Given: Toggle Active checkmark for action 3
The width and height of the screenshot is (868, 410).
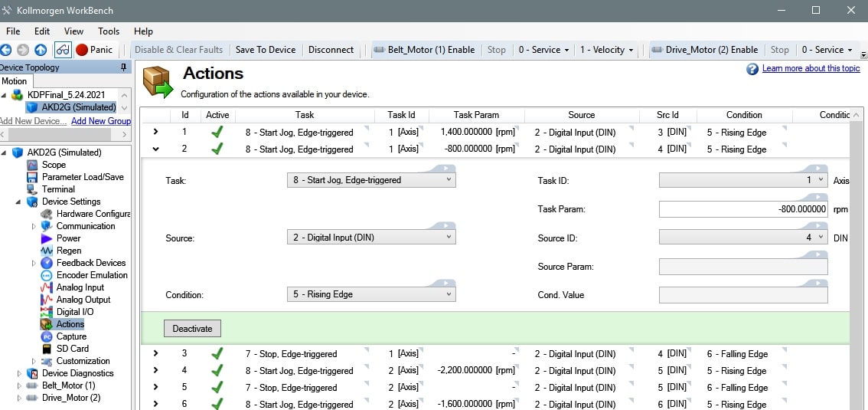Looking at the screenshot, I should [217, 354].
